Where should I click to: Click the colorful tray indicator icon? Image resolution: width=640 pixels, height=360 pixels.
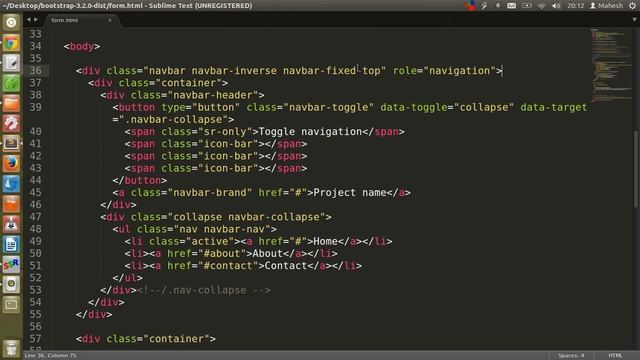point(470,5)
